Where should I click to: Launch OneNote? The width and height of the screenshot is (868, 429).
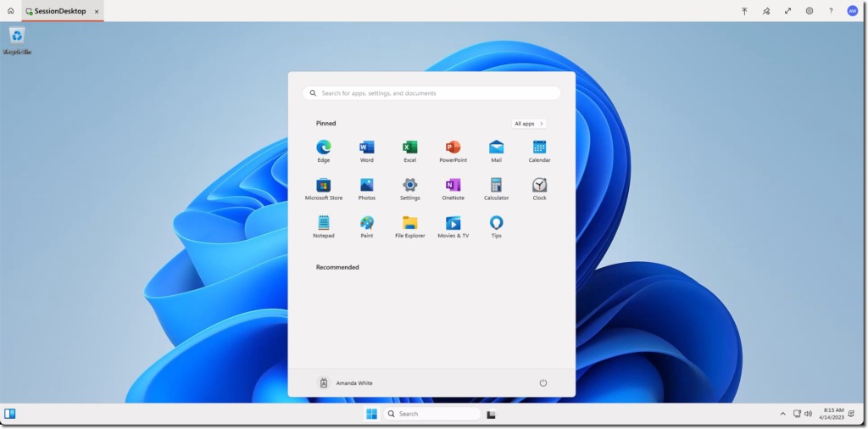pos(453,189)
